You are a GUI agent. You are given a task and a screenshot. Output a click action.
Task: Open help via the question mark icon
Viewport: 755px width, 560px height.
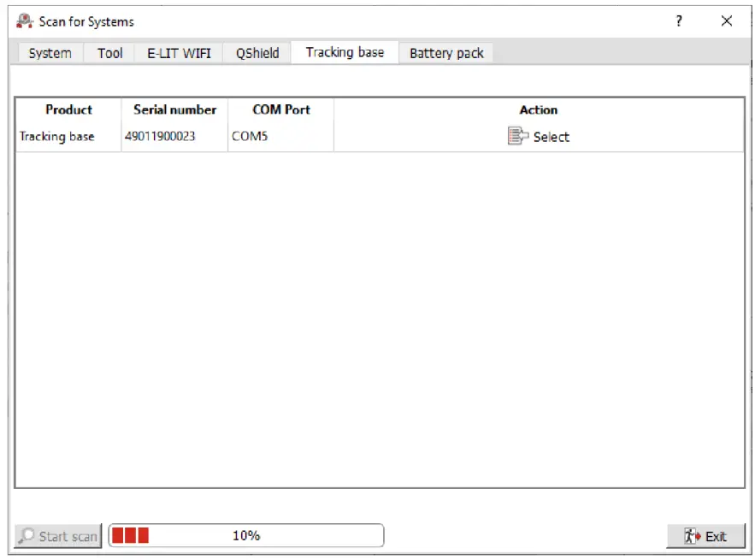tap(678, 21)
